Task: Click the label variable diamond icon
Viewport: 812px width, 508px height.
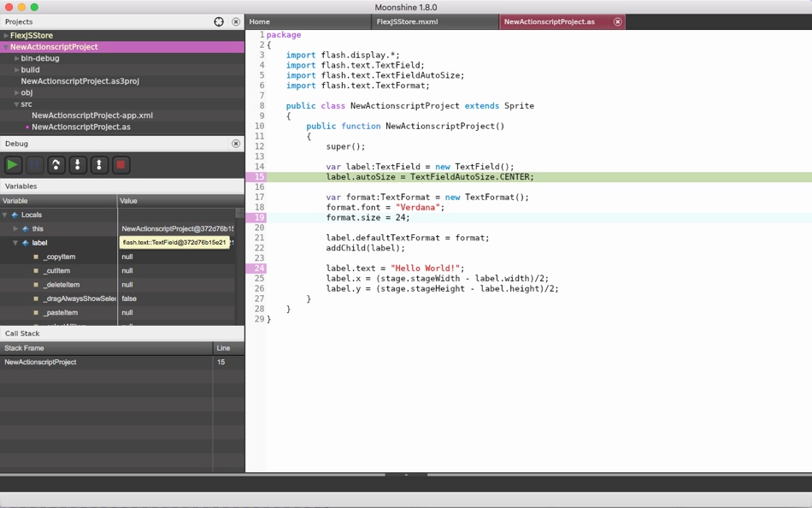Action: point(26,243)
